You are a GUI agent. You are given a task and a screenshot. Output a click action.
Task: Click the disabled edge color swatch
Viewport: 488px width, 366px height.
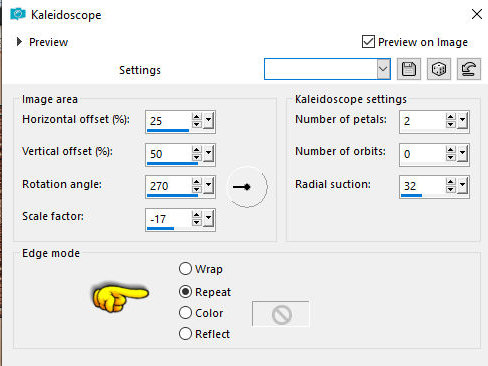coord(281,314)
